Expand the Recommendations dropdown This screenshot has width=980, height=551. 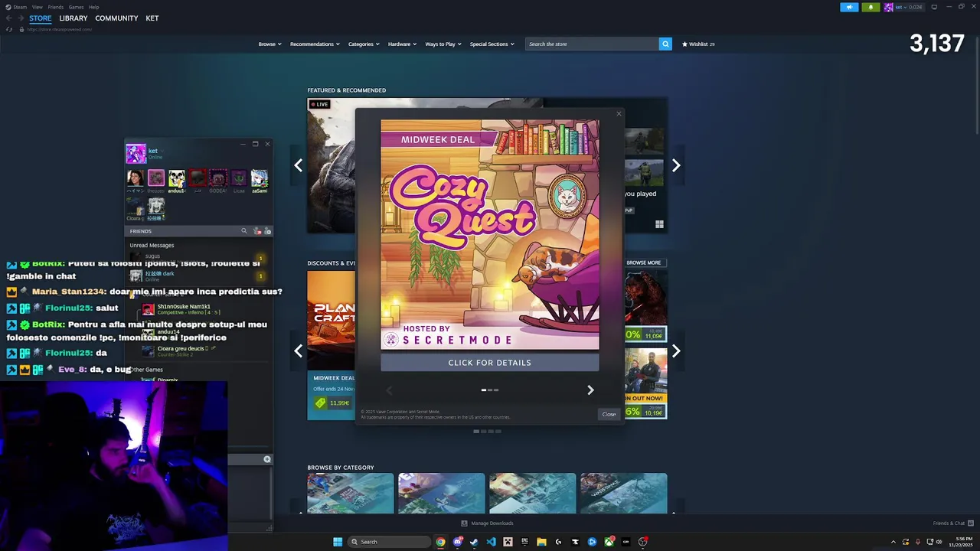[x=315, y=44]
